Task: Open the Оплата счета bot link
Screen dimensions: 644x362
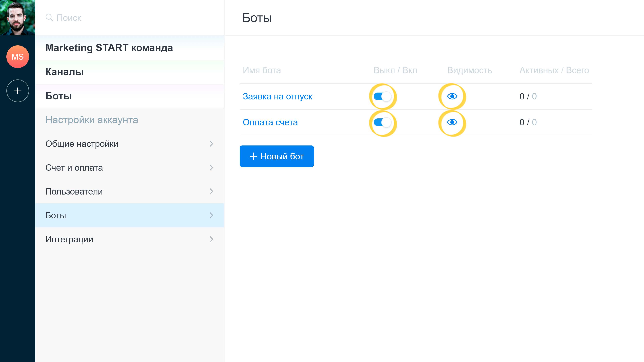Action: pos(270,122)
